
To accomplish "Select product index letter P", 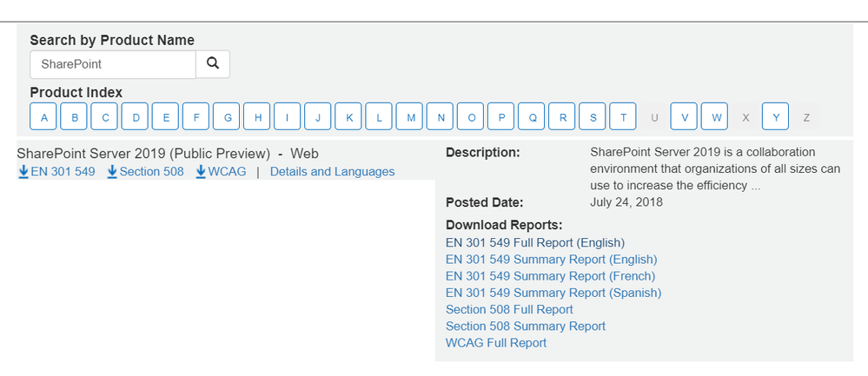I will pyautogui.click(x=500, y=116).
